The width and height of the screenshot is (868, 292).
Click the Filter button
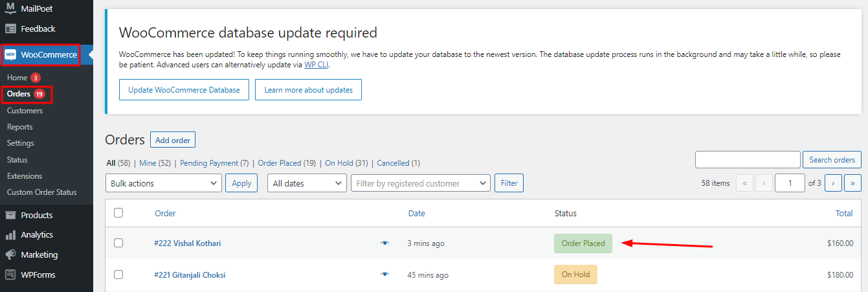(509, 183)
